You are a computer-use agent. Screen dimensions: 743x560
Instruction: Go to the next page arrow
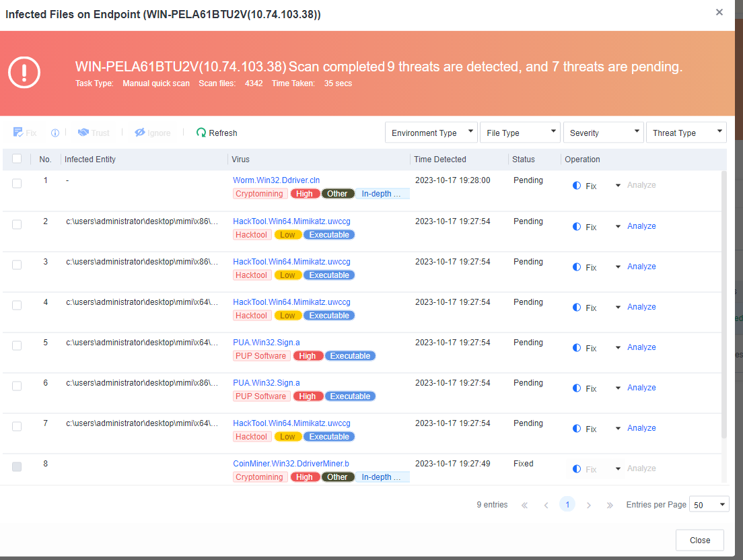pos(589,505)
